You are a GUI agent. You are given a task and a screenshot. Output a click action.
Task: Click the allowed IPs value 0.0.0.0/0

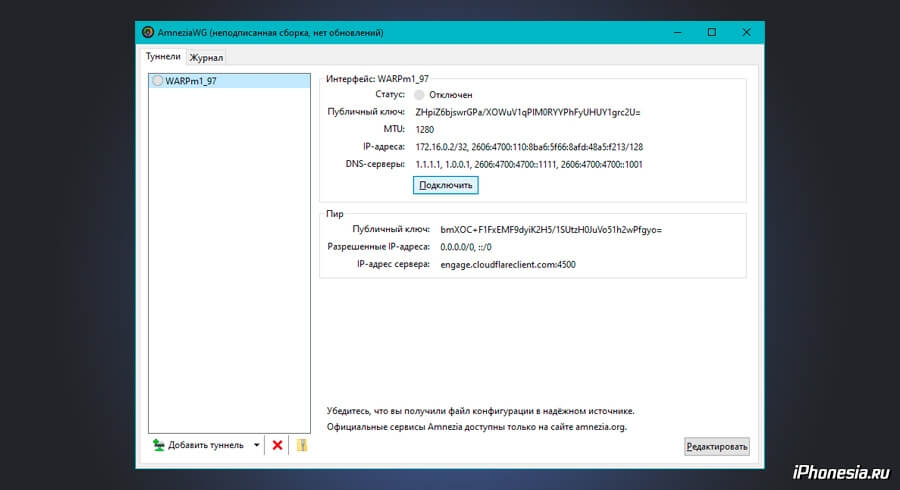pos(466,247)
